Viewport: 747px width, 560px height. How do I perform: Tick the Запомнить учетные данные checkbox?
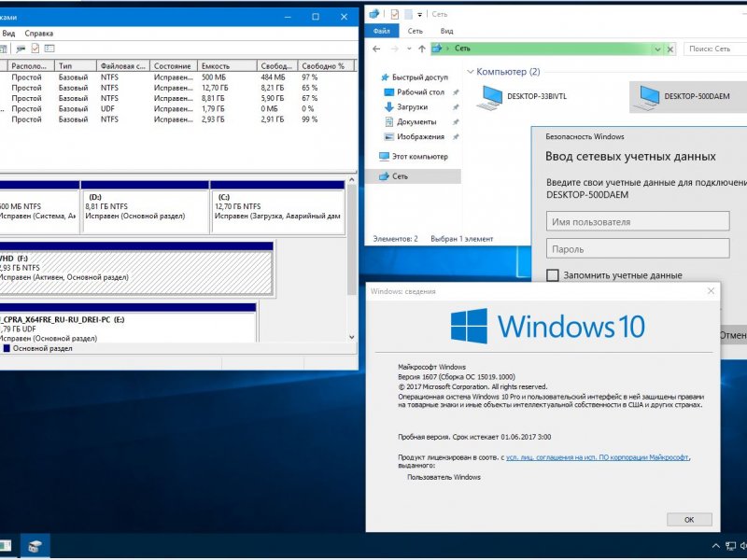[x=552, y=275]
